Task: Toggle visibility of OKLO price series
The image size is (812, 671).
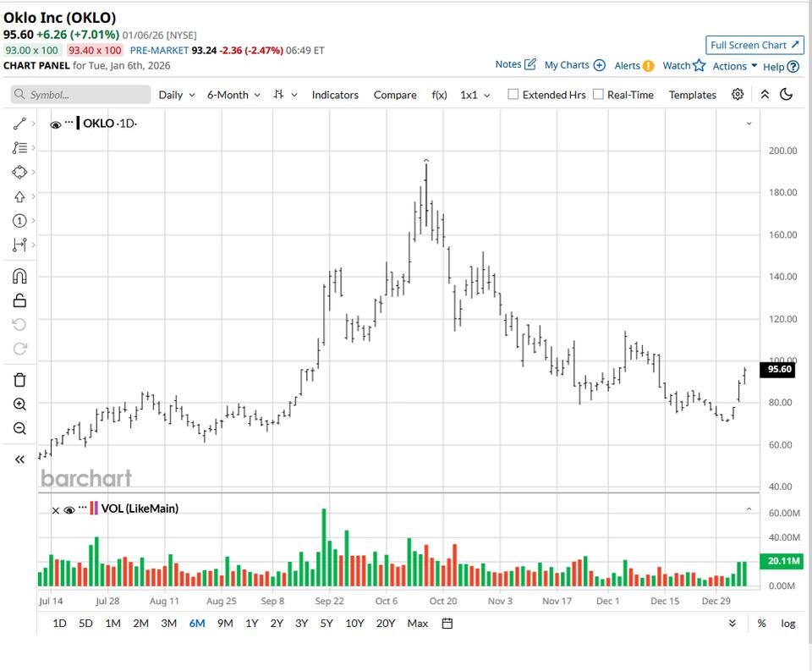Action: tap(55, 124)
